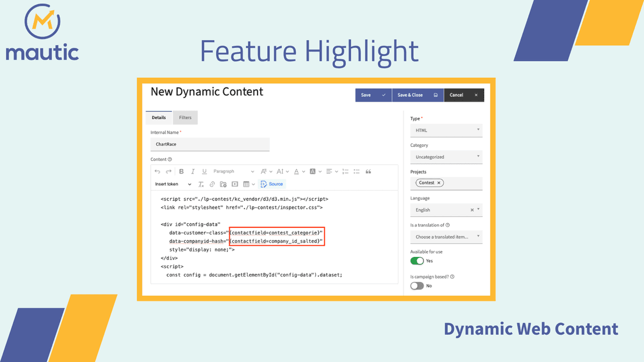Clear the English language selection
The image size is (644, 362).
pos(472,210)
